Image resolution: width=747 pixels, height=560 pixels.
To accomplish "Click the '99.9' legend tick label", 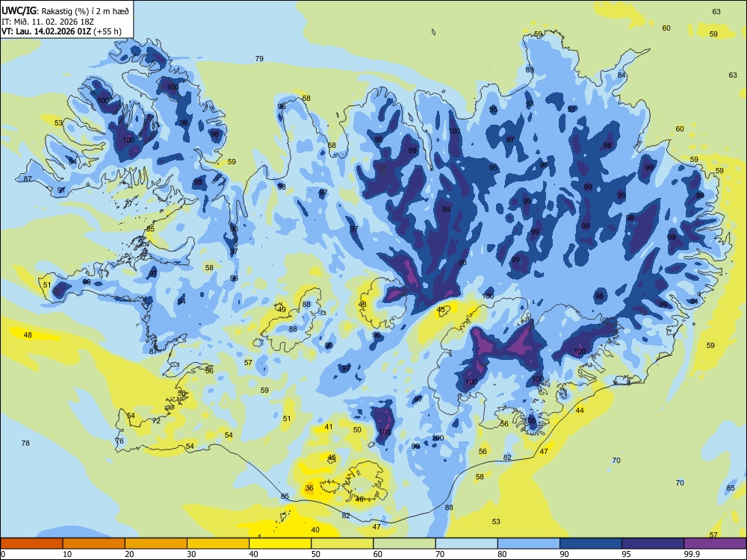I will pyautogui.click(x=692, y=554).
